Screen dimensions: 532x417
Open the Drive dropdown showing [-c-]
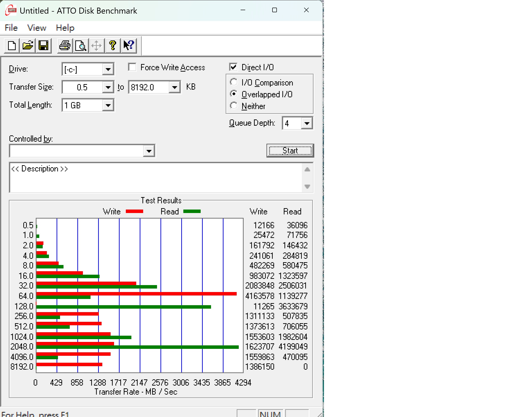[108, 69]
